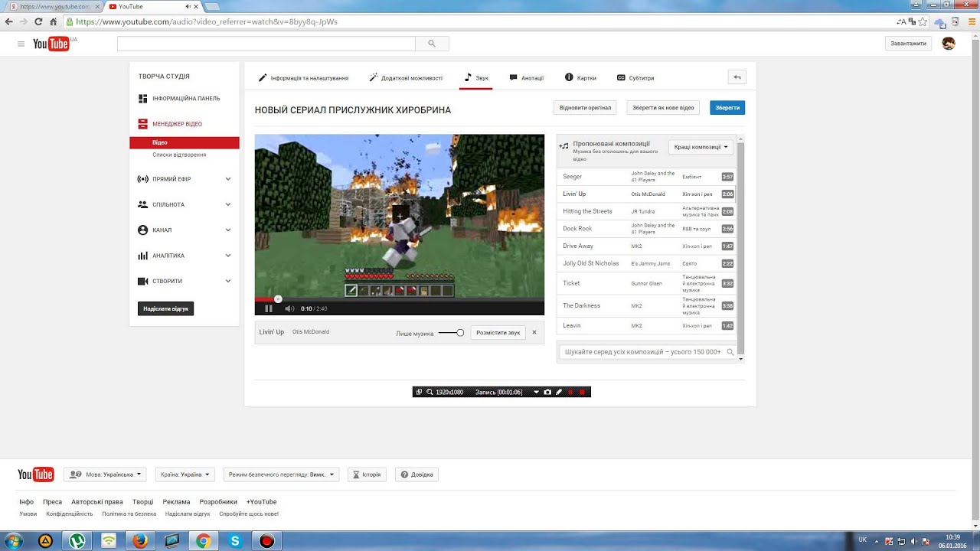Open Skype from the taskbar
Viewport: 980px width, 551px height.
pos(235,541)
